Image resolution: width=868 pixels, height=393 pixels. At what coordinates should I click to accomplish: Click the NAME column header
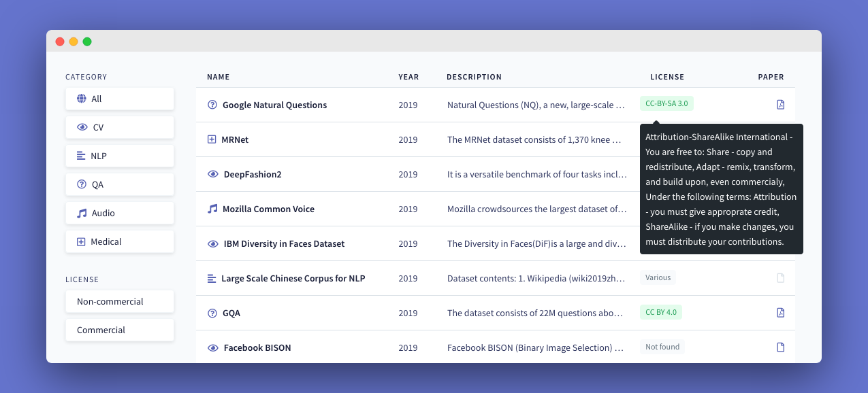tap(218, 77)
